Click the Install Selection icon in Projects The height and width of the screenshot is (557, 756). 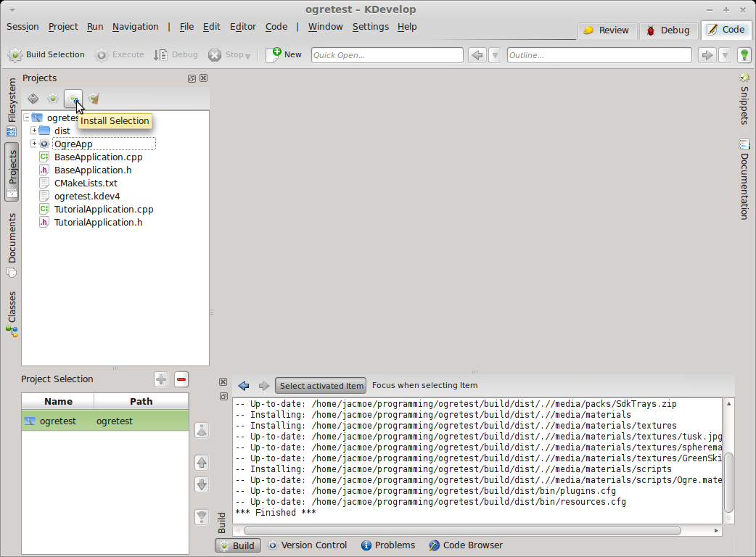73,99
